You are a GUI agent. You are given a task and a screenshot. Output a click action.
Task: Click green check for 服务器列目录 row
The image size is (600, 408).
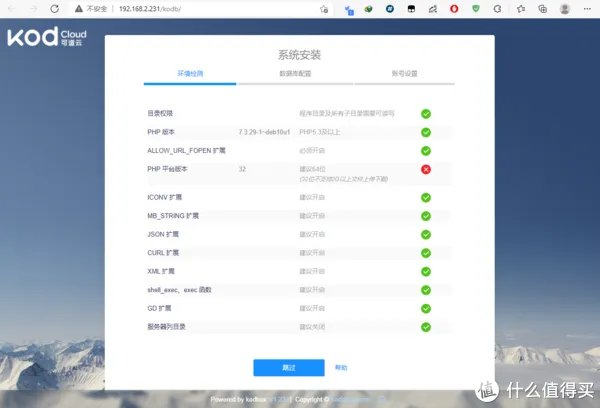426,327
